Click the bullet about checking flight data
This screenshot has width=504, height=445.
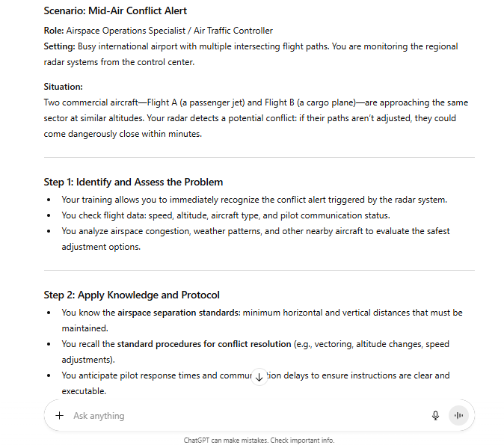click(x=225, y=215)
